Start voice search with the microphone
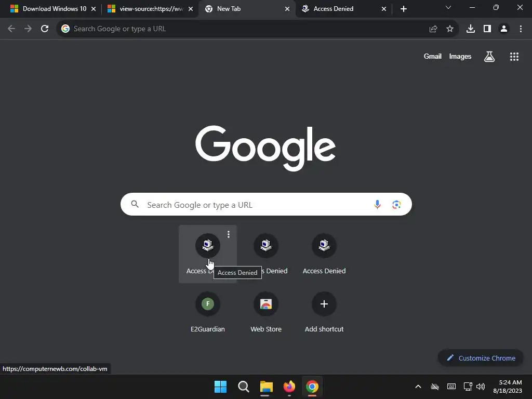 (377, 205)
